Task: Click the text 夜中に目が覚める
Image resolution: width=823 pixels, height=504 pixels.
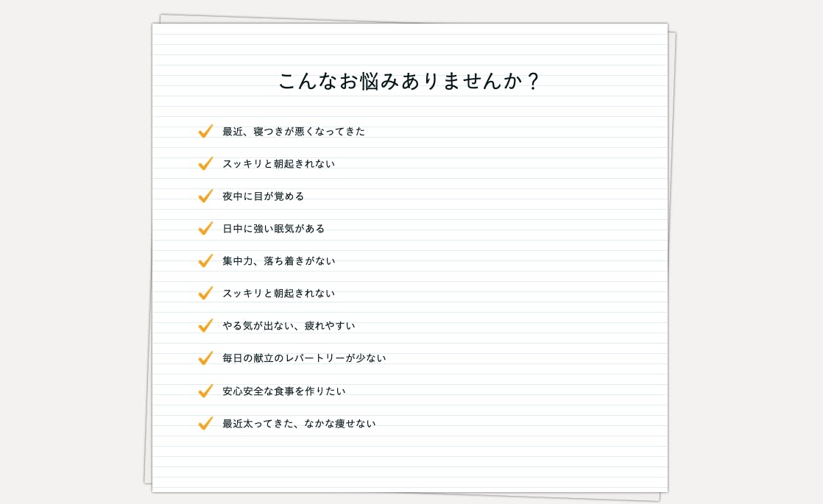Action: [263, 196]
